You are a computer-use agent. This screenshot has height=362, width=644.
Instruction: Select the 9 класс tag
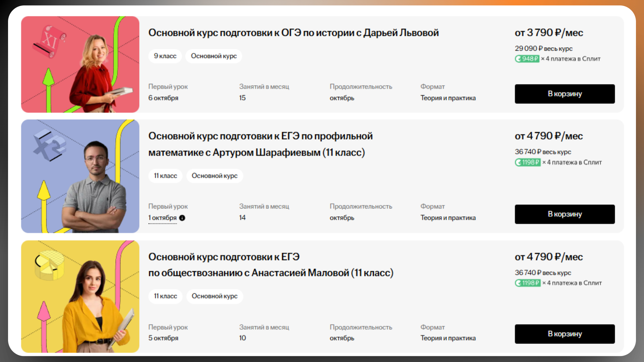click(x=165, y=56)
